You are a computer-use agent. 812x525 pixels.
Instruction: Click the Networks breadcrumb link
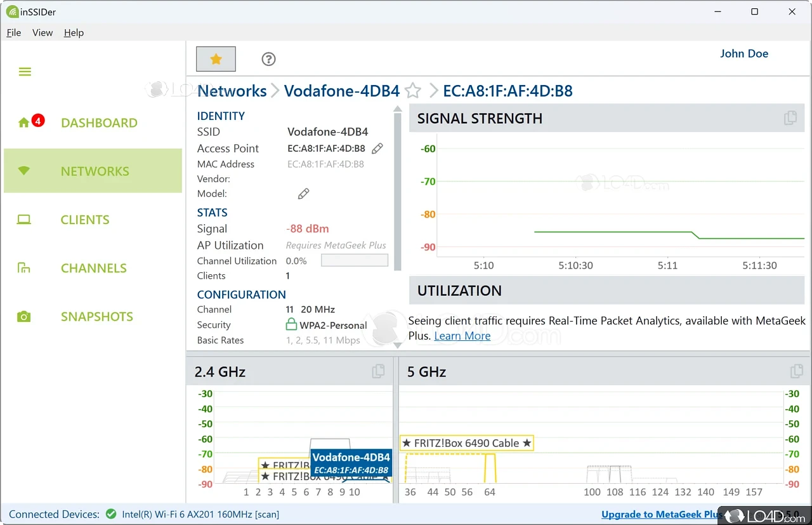pos(232,91)
